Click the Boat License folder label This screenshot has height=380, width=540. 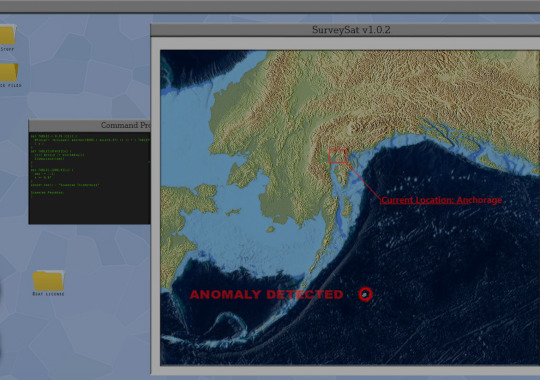48,294
